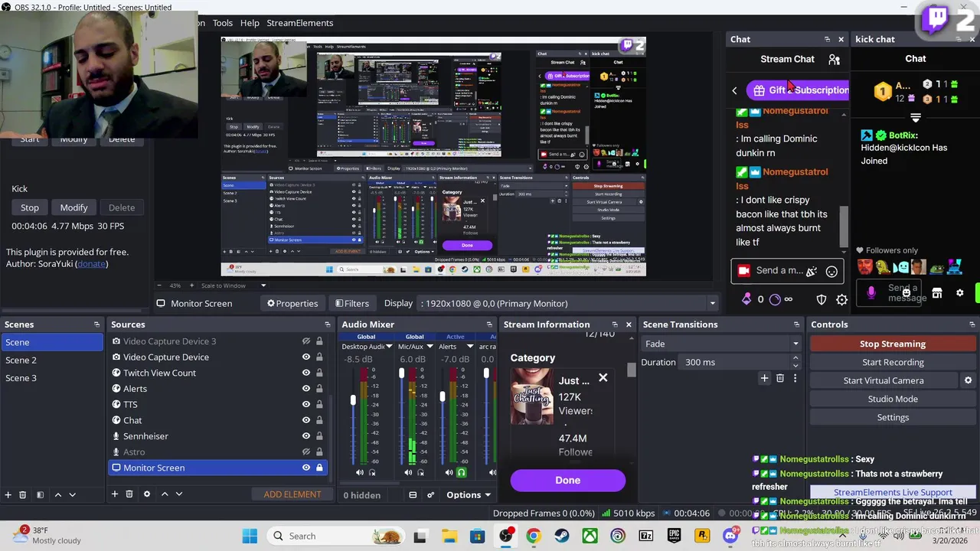Hide the Chat source
Viewport: 980px width, 551px height.
click(306, 420)
